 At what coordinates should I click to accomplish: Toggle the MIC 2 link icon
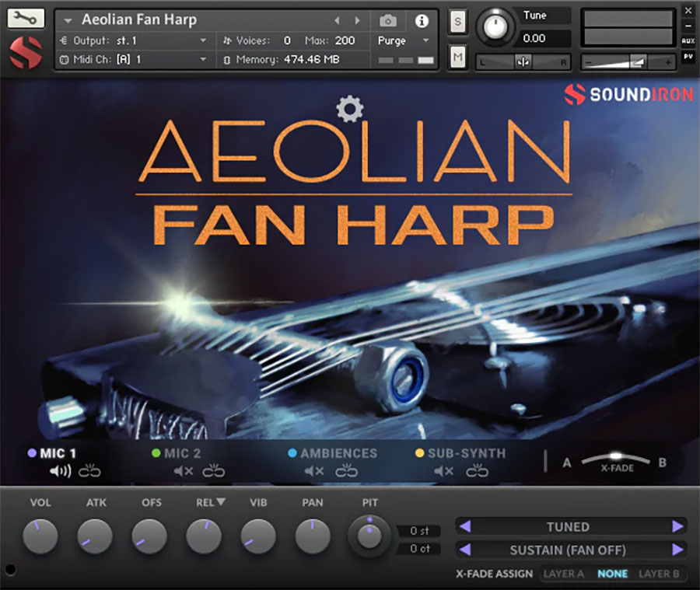coord(213,471)
